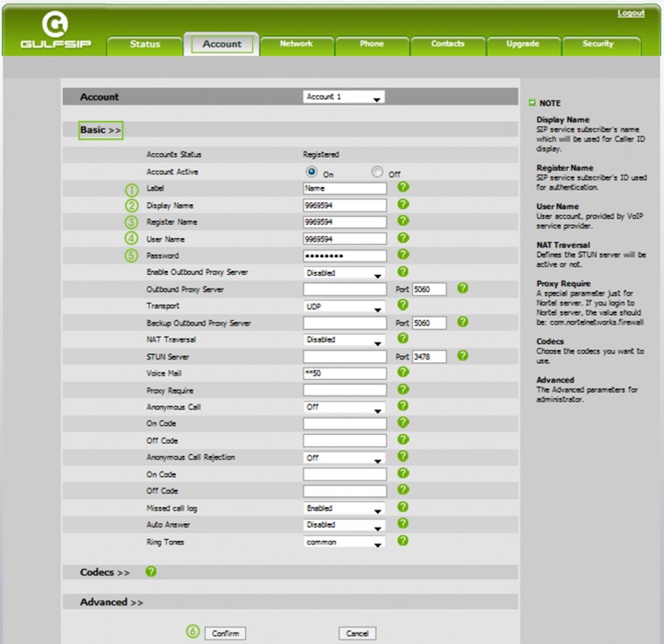Open the Ring Tones dropdown
This screenshot has width=664, height=644.
(x=344, y=542)
